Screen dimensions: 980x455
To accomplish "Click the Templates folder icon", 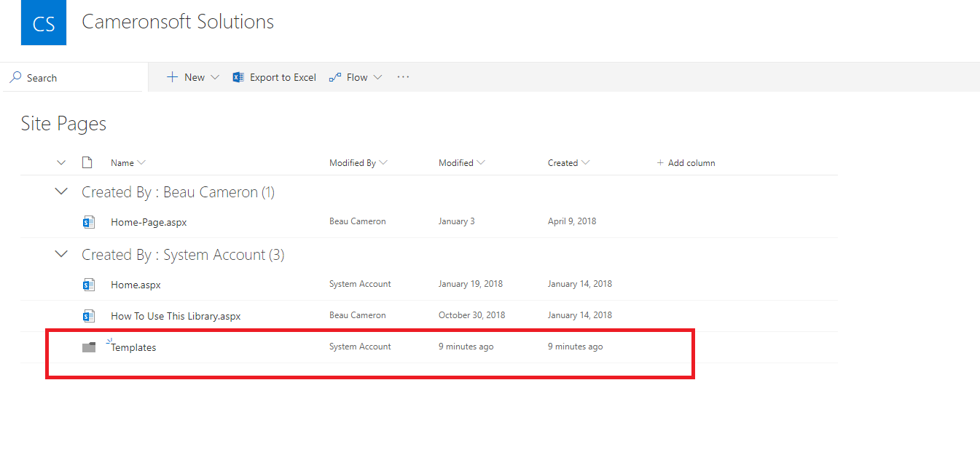I will tap(89, 347).
